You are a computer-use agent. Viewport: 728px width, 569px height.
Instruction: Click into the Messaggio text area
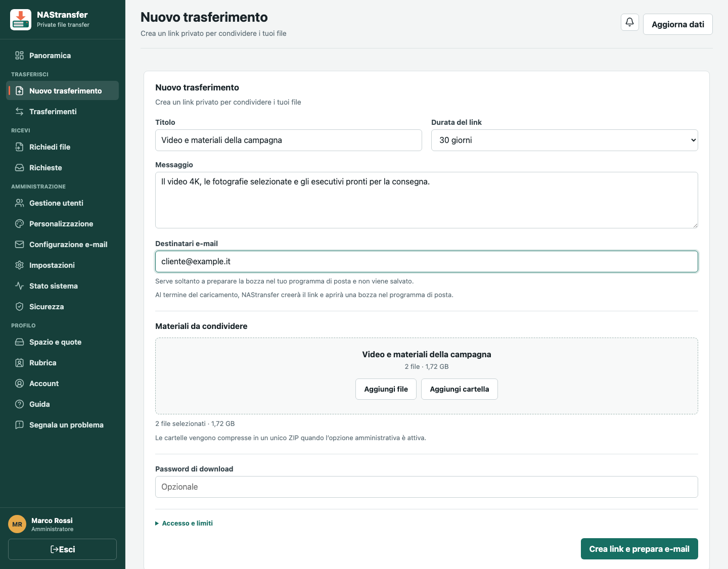point(426,200)
